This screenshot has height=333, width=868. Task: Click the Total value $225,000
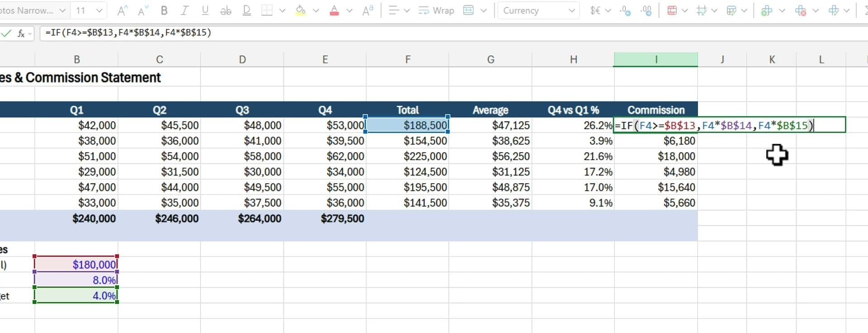point(407,156)
